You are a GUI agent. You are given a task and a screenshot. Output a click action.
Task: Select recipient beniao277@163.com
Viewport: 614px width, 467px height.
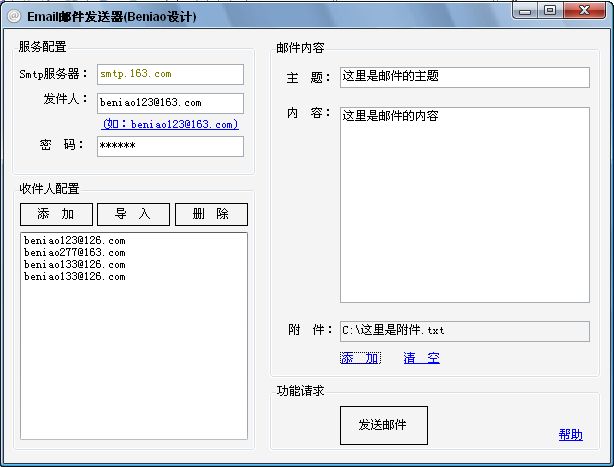tap(75, 252)
